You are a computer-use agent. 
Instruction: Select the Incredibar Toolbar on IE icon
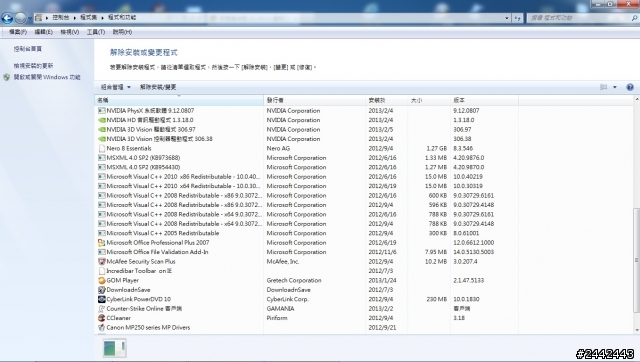point(102,271)
